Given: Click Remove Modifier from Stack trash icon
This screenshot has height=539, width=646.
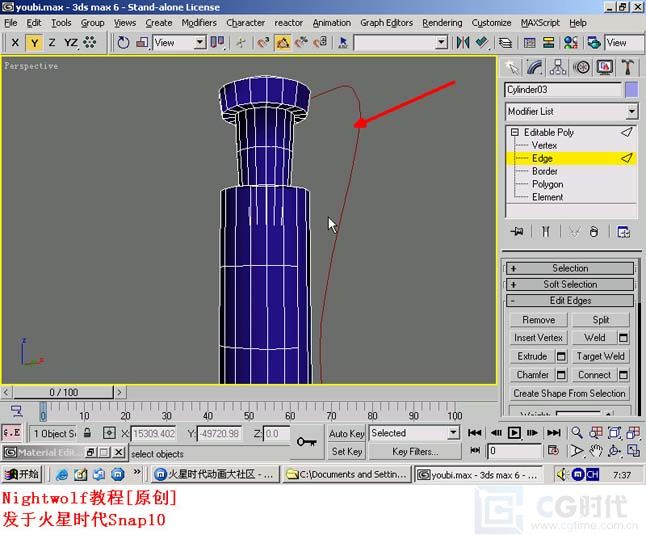Looking at the screenshot, I should pyautogui.click(x=594, y=232).
